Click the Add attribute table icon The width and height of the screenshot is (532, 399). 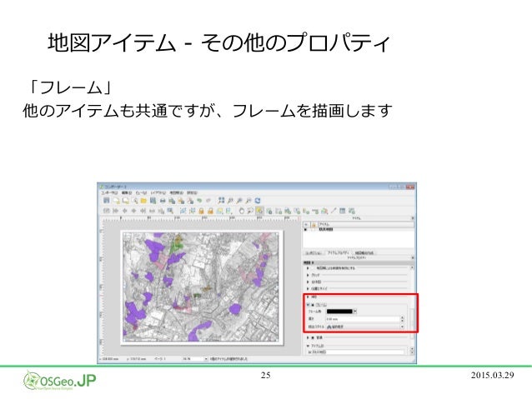343,211
